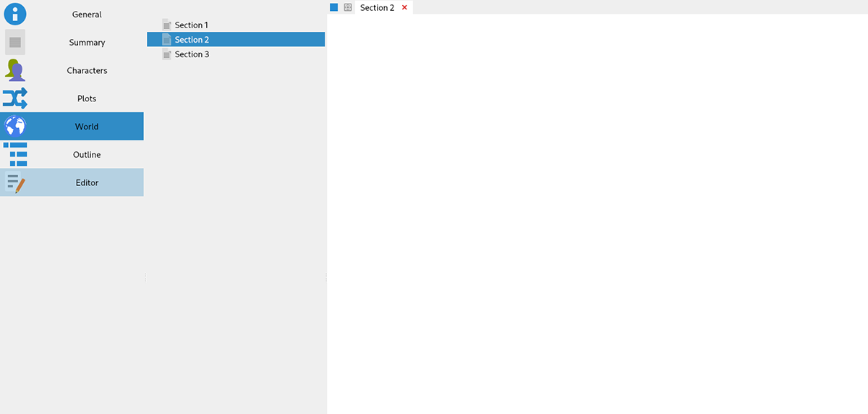Select the World section
This screenshot has height=414, width=868.
[x=72, y=127]
